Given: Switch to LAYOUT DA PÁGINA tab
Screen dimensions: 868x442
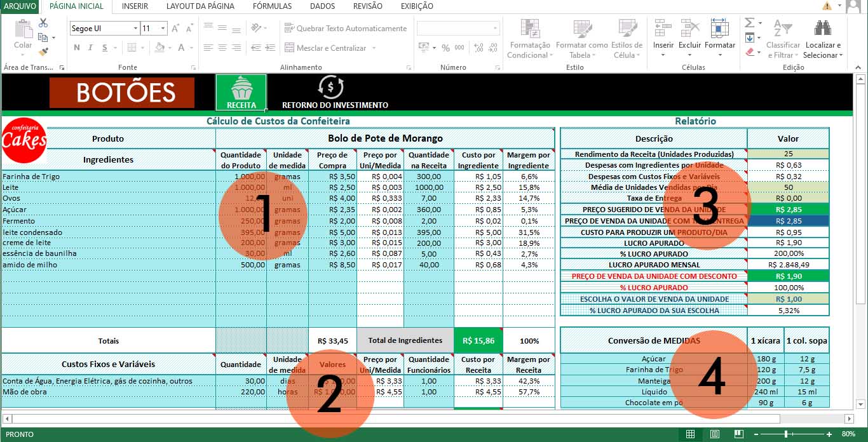Looking at the screenshot, I should (200, 6).
